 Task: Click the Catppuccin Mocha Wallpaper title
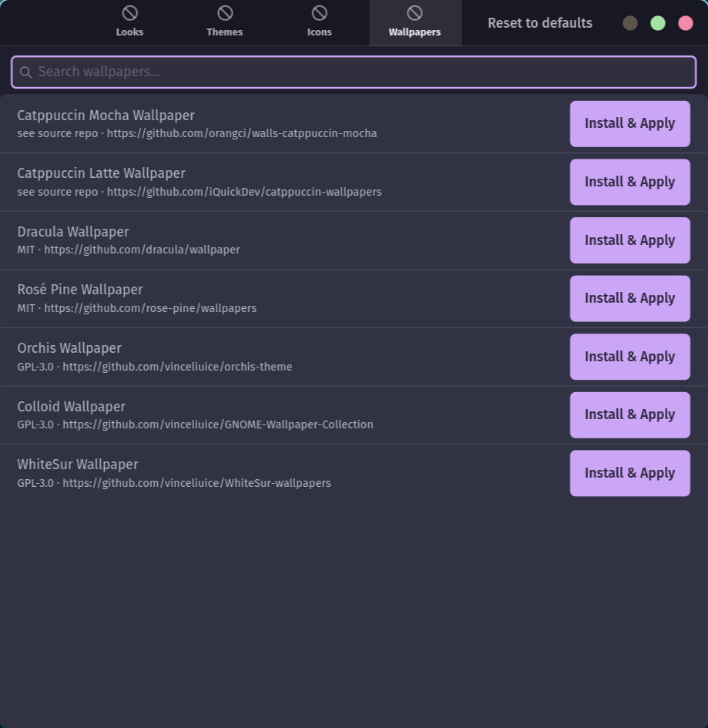point(106,116)
